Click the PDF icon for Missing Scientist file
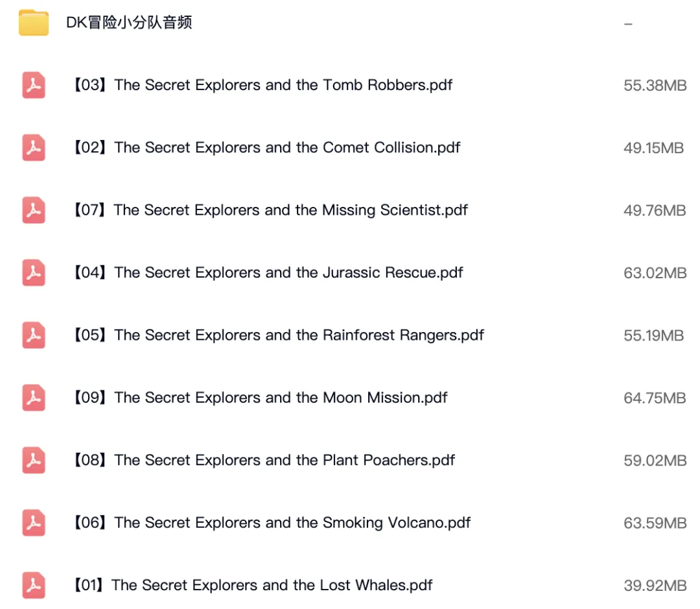 point(34,210)
